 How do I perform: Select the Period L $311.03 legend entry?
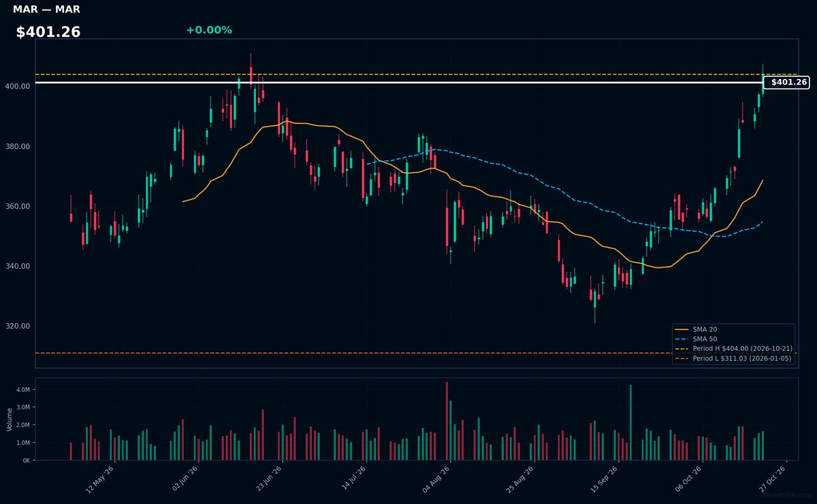tap(733, 358)
